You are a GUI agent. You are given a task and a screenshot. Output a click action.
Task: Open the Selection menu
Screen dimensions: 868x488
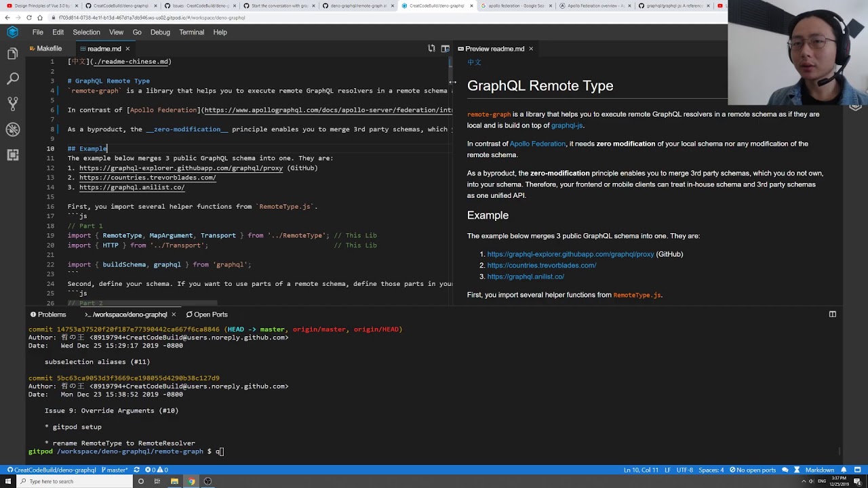[86, 32]
